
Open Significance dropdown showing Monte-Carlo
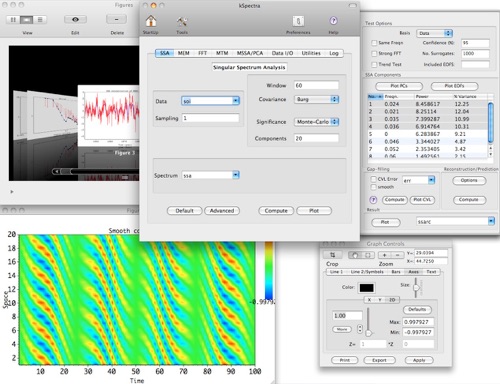[x=316, y=122]
